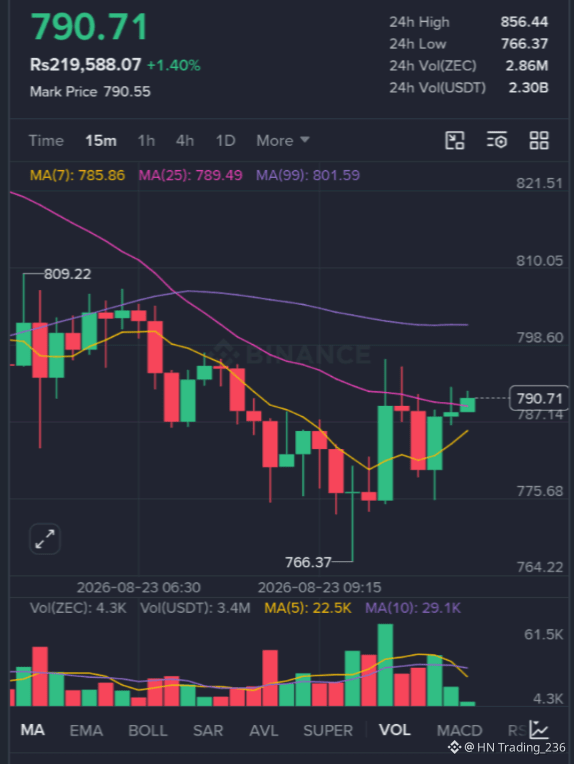Viewport: 574px width, 764px height.
Task: Toggle the AVL indicator
Action: point(264,730)
